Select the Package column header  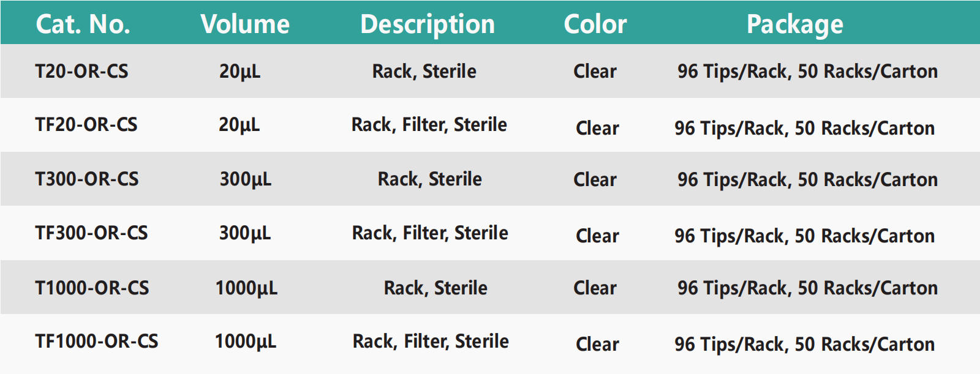click(795, 24)
